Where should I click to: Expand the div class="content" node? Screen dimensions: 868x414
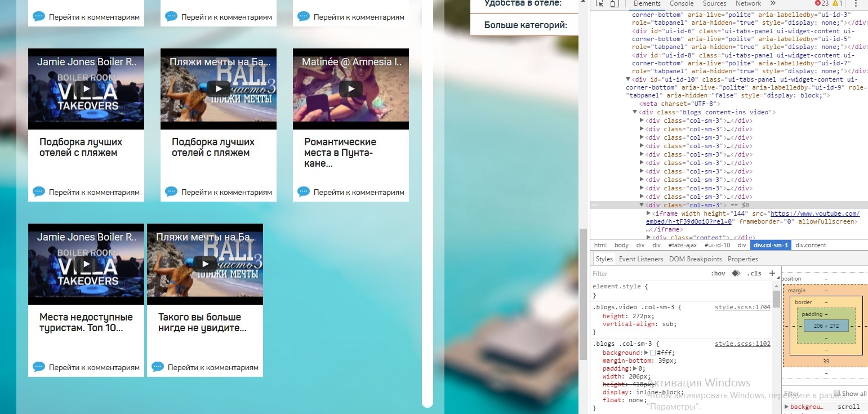tap(648, 238)
